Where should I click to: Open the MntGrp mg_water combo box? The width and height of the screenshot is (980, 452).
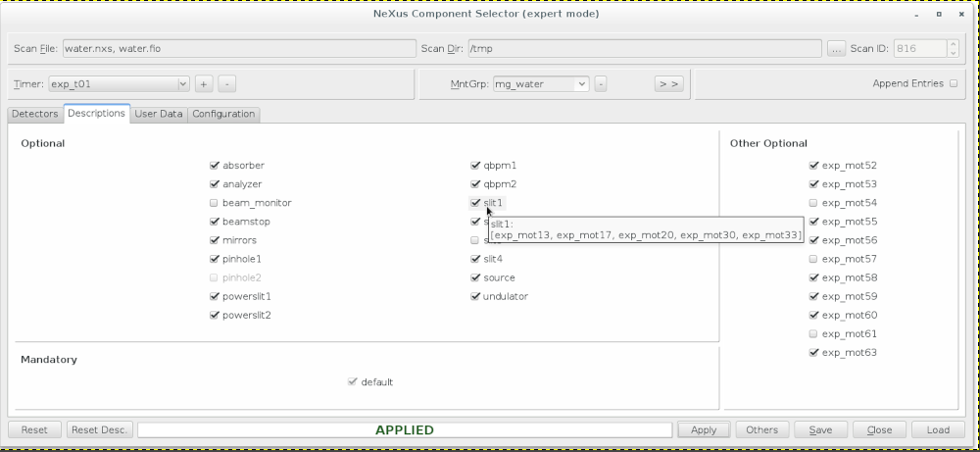[x=541, y=83]
